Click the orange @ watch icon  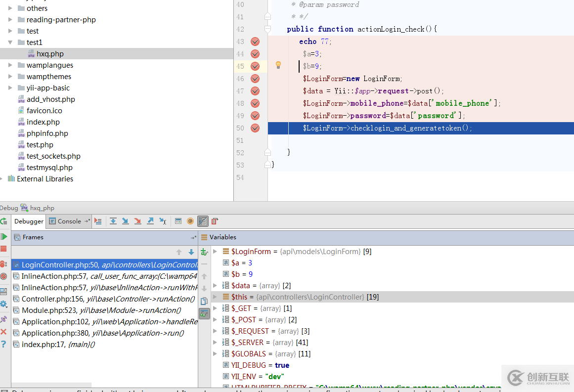[x=190, y=221]
